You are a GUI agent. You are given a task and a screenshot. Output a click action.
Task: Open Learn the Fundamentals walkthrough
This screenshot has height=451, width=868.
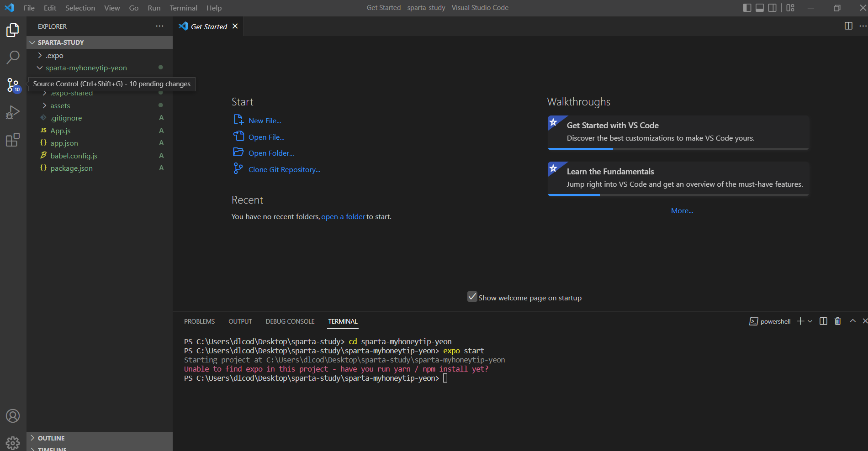click(x=678, y=178)
